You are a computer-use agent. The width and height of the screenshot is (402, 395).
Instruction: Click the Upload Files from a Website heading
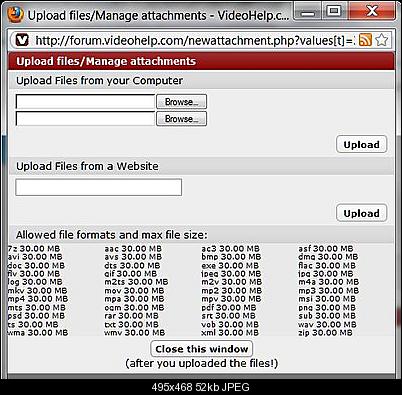coord(87,166)
